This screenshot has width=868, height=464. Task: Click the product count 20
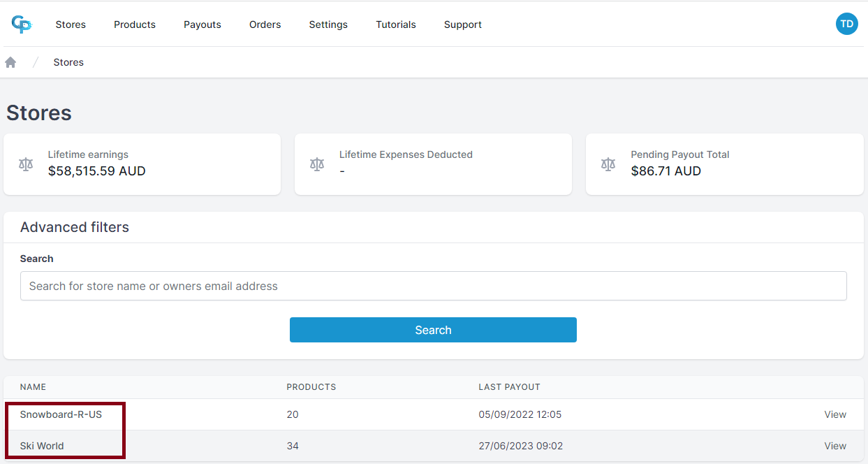[x=293, y=414]
